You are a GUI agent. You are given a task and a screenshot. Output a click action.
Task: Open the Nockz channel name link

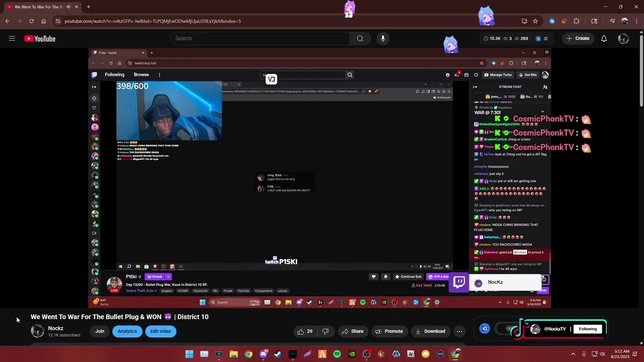click(56, 328)
